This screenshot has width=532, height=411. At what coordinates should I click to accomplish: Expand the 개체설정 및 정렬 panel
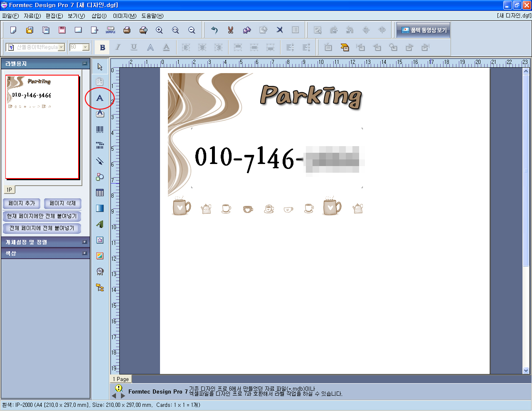85,242
